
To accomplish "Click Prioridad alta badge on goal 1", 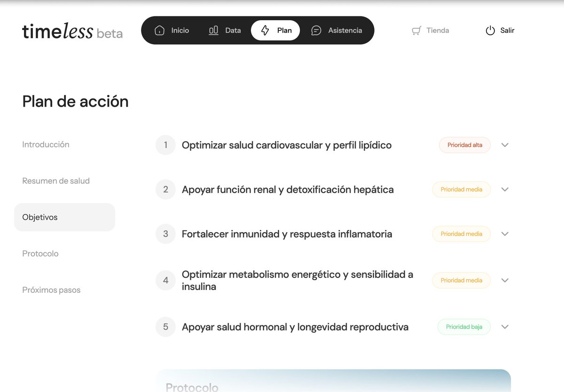I will click(465, 145).
